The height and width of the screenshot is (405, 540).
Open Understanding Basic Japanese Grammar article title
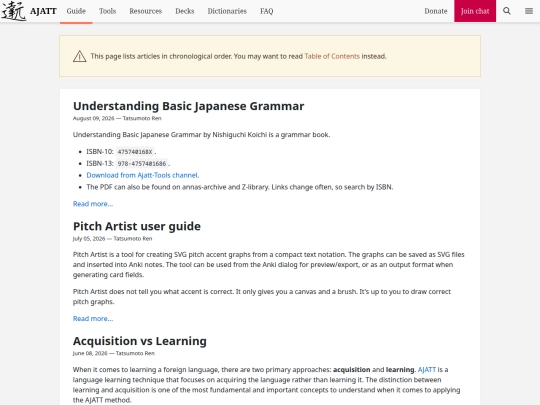(x=188, y=106)
